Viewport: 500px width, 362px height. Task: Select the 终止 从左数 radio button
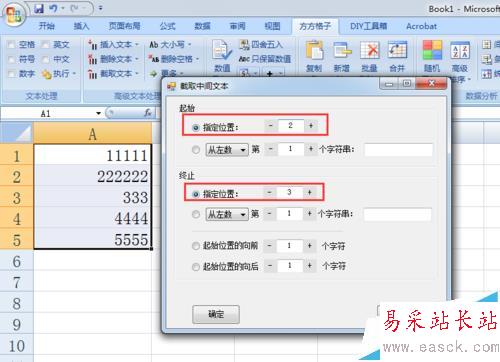point(196,214)
